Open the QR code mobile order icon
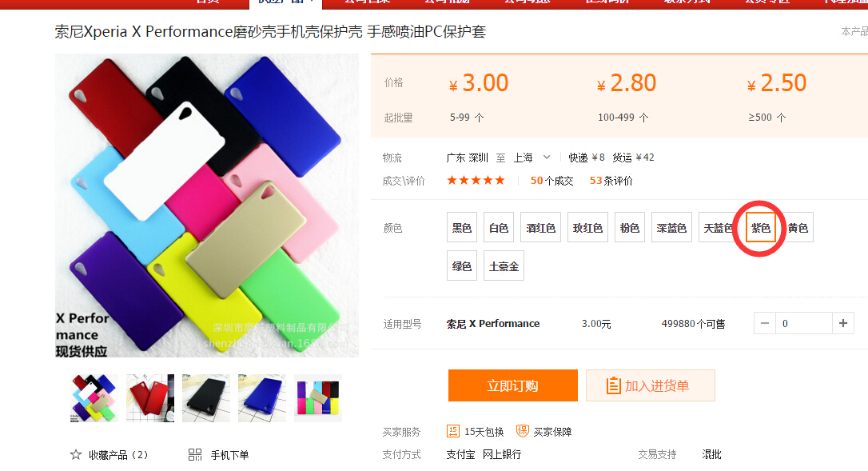 pyautogui.click(x=195, y=455)
